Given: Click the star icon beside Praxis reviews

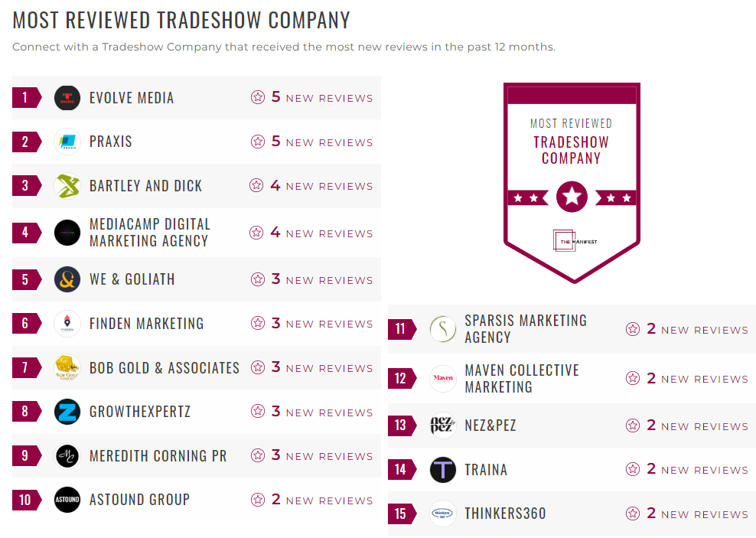Looking at the screenshot, I should (258, 142).
